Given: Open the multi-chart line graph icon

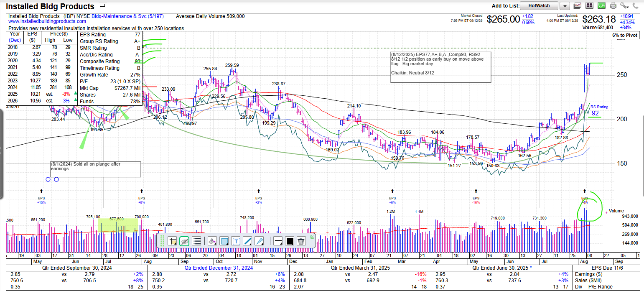Looking at the screenshot, I should coord(578,5).
